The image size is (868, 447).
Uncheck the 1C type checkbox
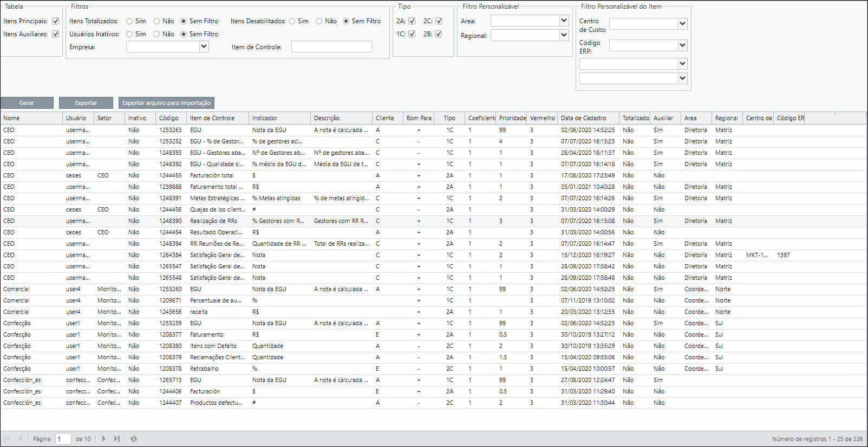(x=412, y=34)
